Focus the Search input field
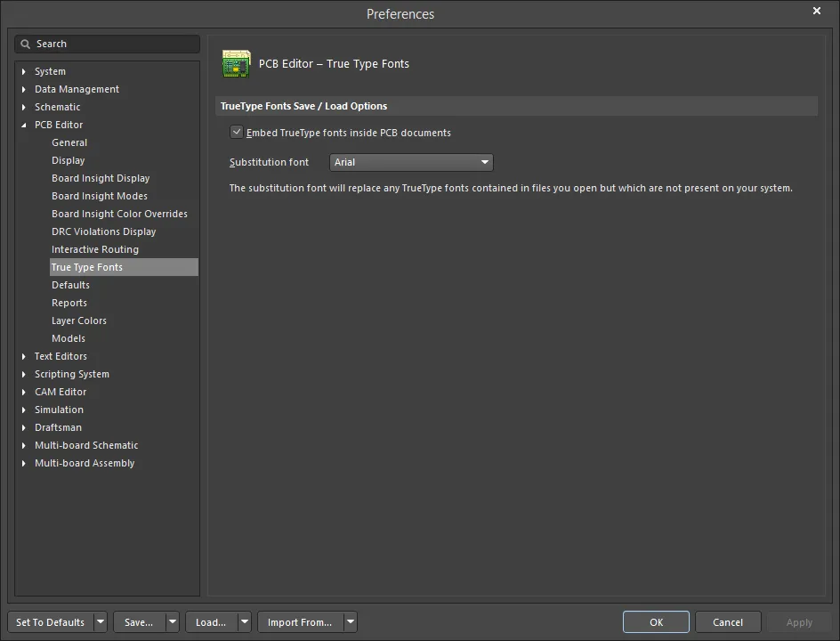Viewport: 840px width, 641px height. coord(107,44)
